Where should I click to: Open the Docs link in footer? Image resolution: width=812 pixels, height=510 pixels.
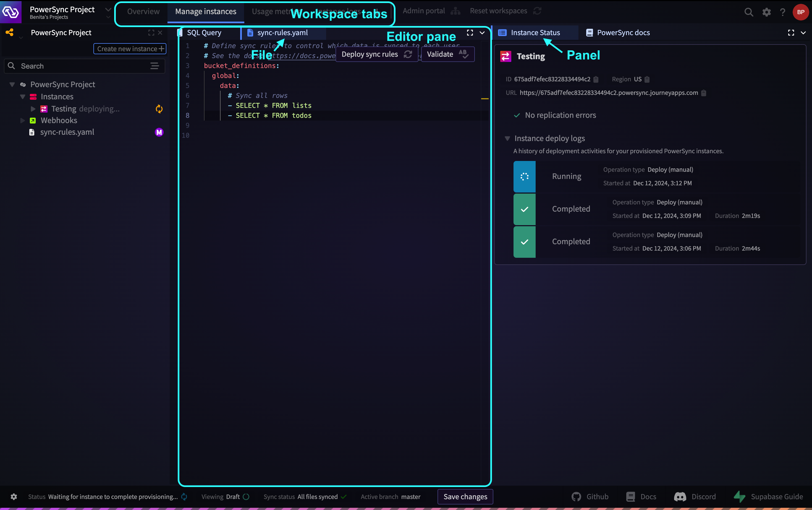point(641,496)
